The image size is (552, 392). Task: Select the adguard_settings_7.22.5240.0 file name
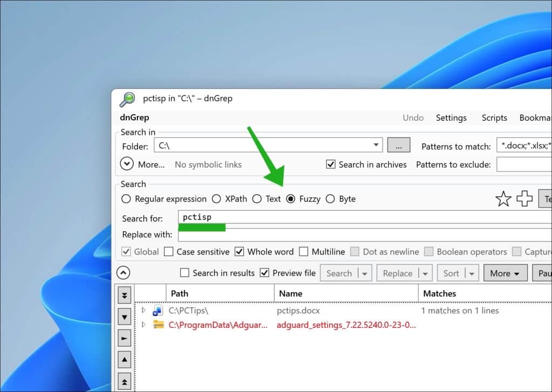[346, 325]
